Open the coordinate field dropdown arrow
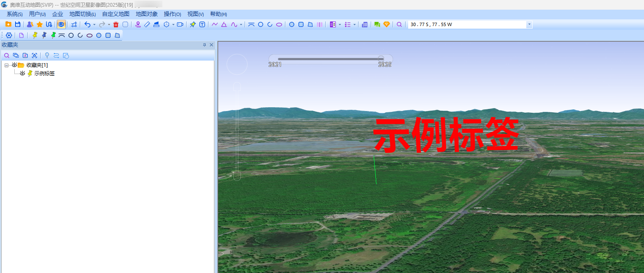This screenshot has width=644, height=273. 529,24
